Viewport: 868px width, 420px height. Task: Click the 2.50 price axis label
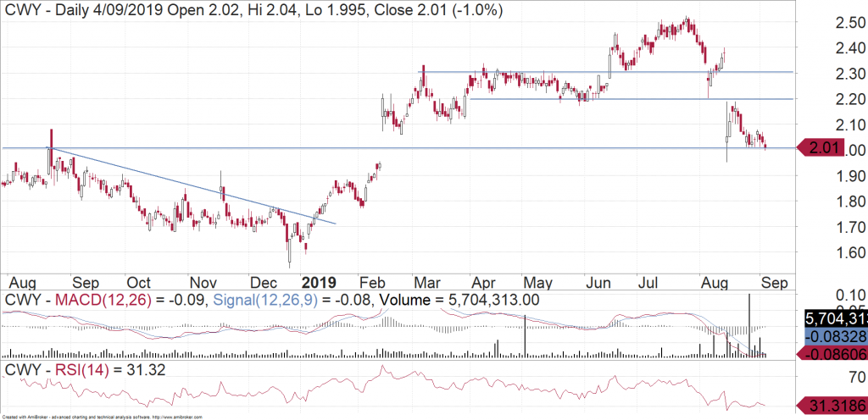pyautogui.click(x=829, y=23)
